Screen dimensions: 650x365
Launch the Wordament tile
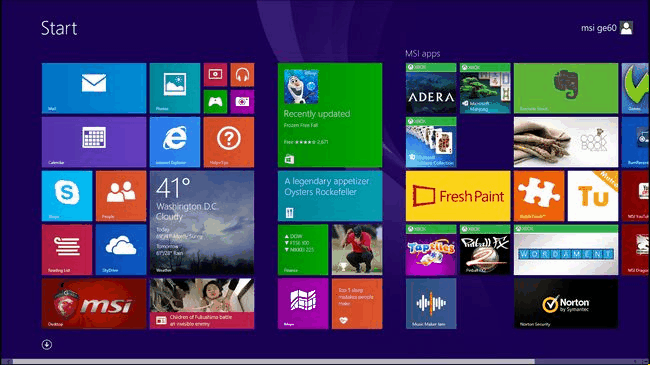point(566,250)
